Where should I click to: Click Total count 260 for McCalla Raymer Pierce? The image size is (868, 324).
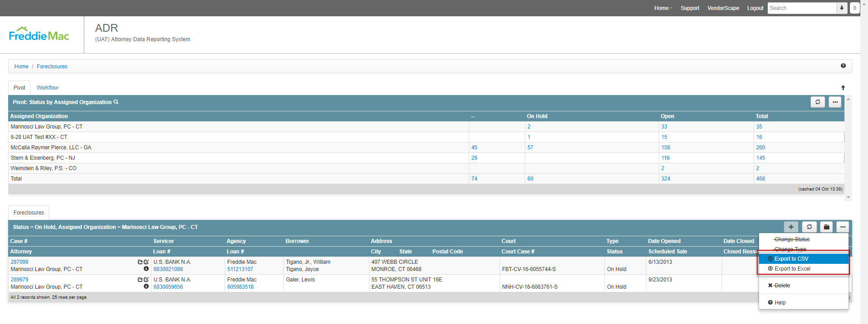(760, 148)
